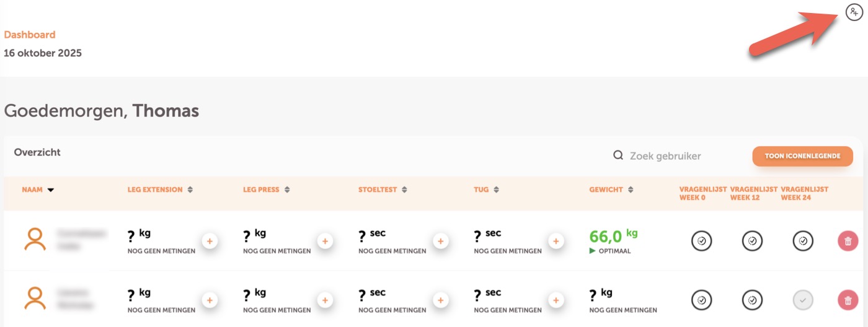Open week 24 questionnaire in the 66,0 kg row

(x=803, y=241)
